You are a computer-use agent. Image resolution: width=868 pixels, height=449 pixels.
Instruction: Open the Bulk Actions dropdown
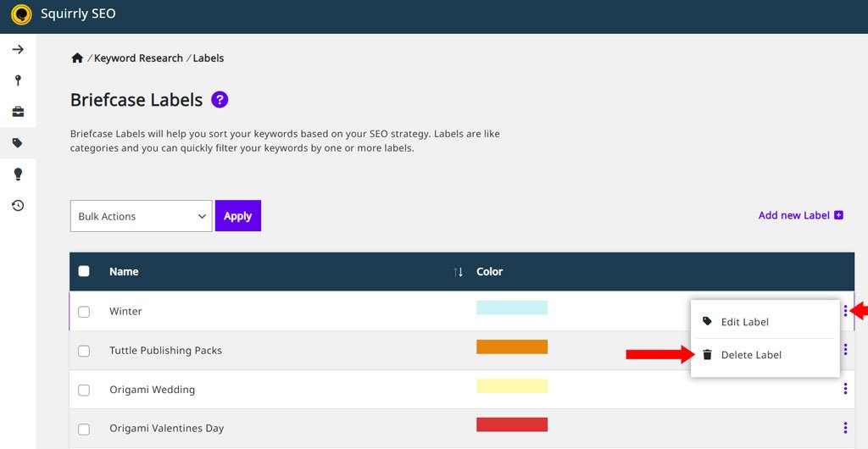coord(142,216)
